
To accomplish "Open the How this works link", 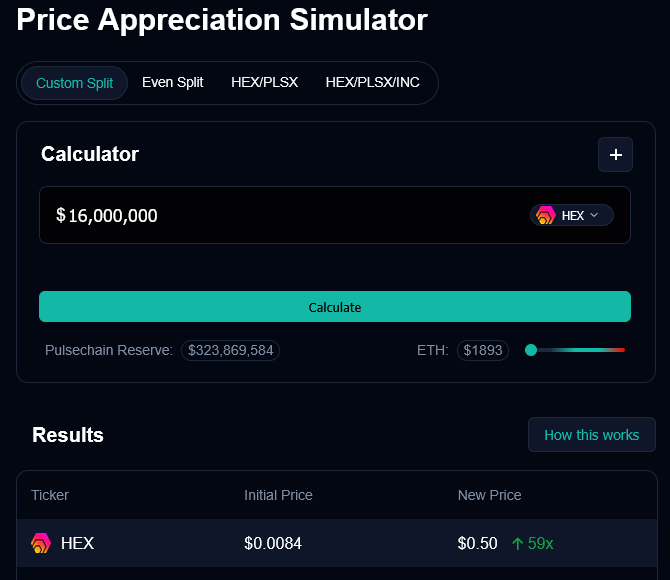I will (x=592, y=435).
